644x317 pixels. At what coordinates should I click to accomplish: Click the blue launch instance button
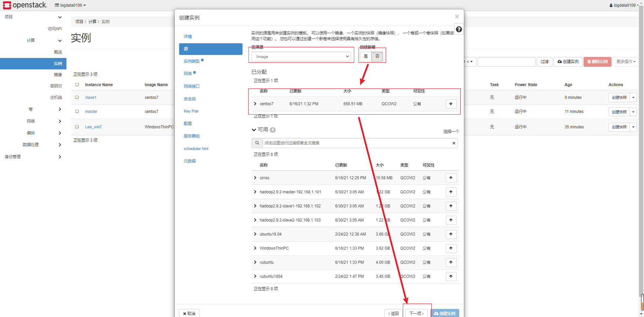pos(445,313)
